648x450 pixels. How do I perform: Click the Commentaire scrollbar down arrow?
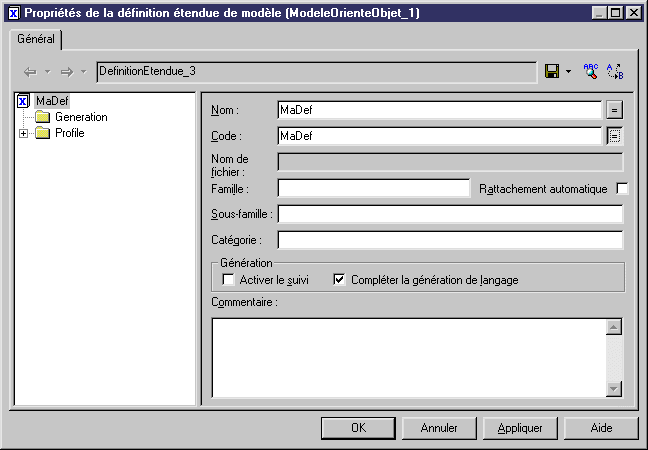coord(614,388)
